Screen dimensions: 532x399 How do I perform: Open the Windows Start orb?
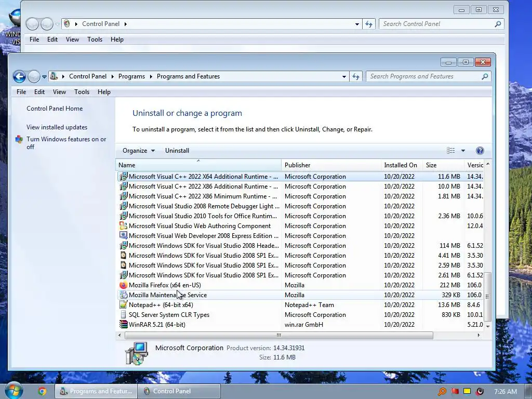[x=14, y=391]
